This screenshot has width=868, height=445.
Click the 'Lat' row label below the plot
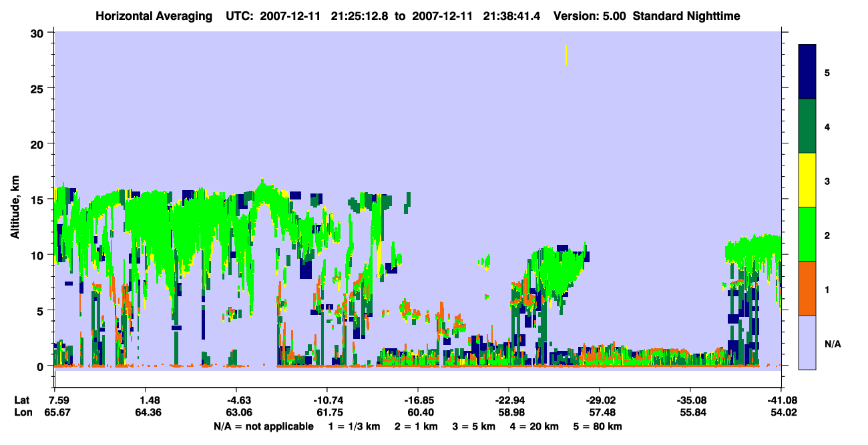(22, 400)
